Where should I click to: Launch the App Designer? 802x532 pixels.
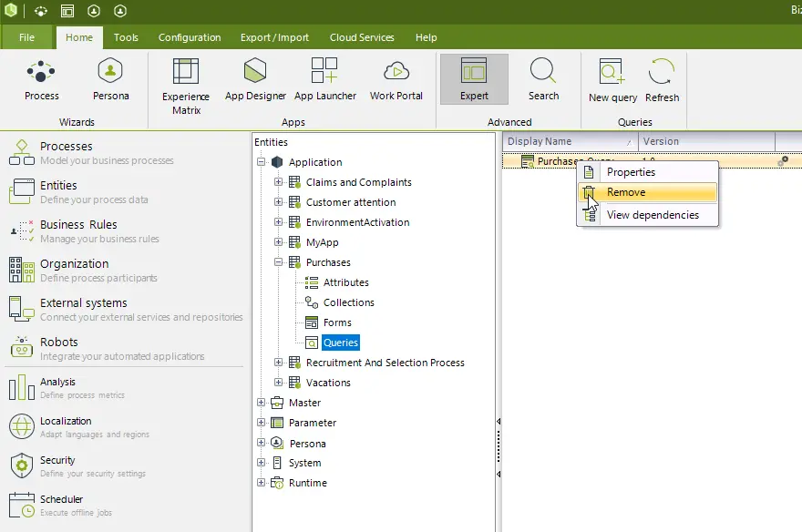pos(255,81)
